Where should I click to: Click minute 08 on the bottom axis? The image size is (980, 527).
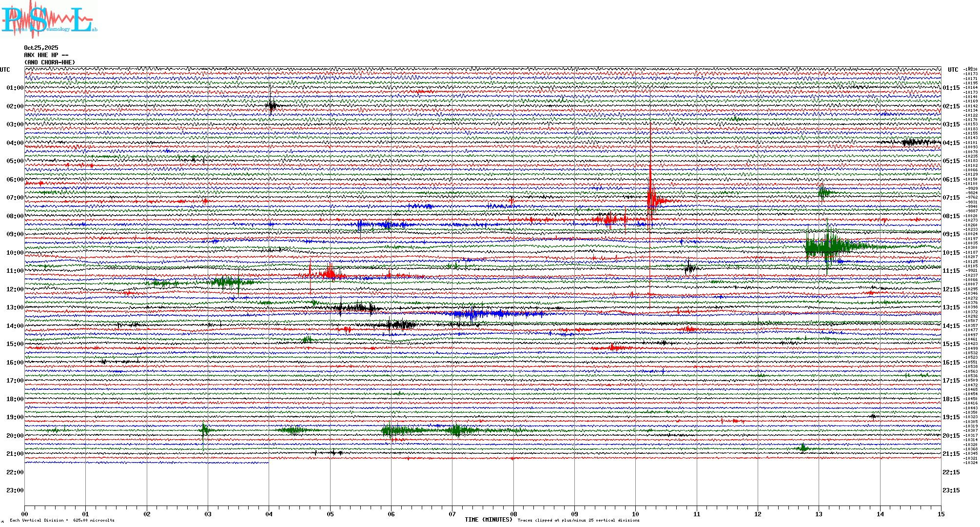[x=513, y=514]
